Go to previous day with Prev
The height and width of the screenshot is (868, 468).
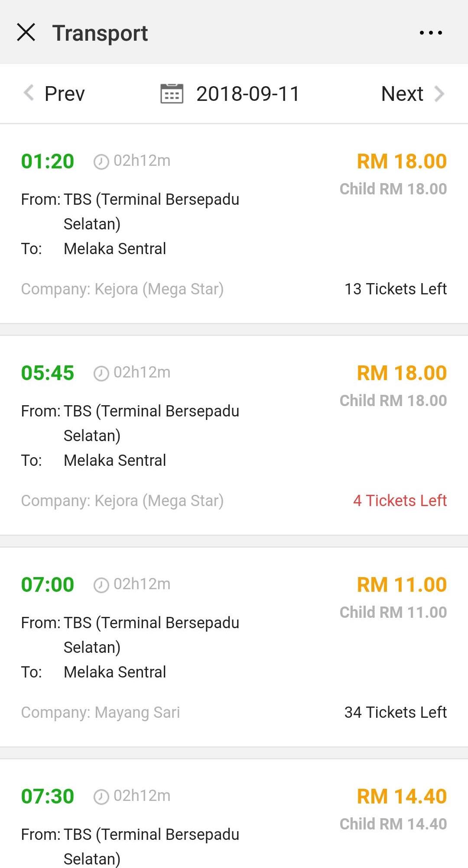tap(65, 94)
